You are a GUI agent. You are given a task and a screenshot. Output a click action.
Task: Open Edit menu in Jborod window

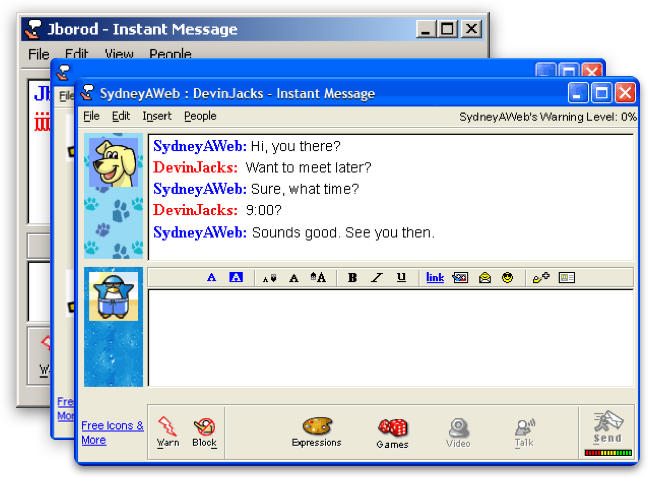pyautogui.click(x=76, y=54)
